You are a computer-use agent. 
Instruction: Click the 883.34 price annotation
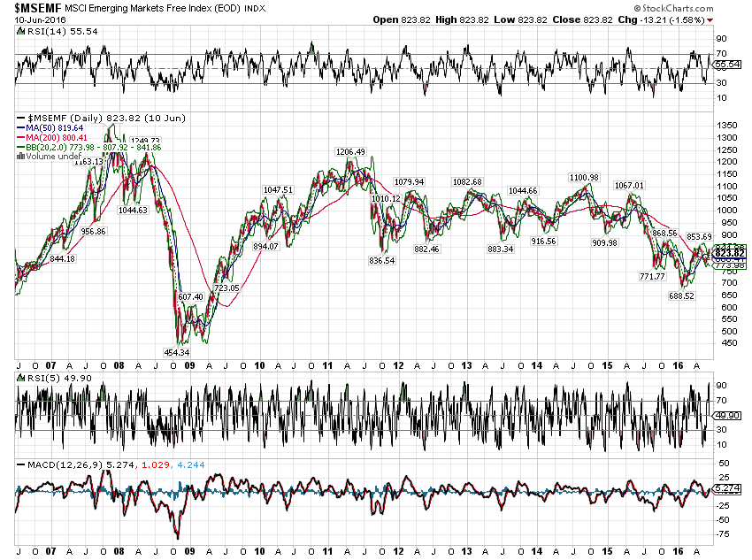tap(500, 249)
